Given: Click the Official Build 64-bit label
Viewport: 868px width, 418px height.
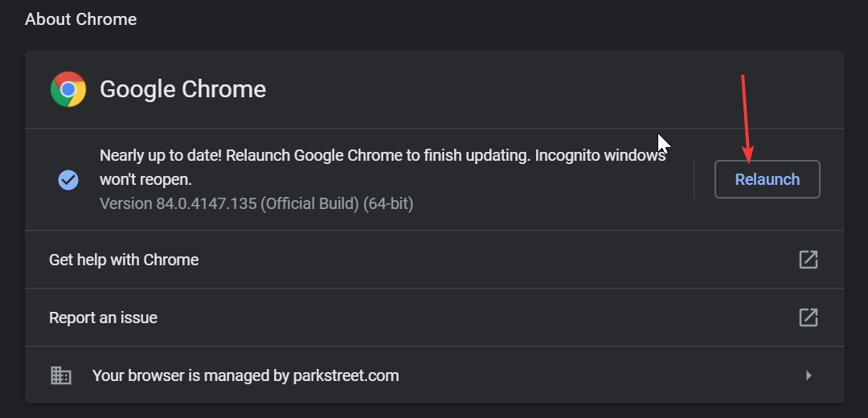Looking at the screenshot, I should 337,203.
